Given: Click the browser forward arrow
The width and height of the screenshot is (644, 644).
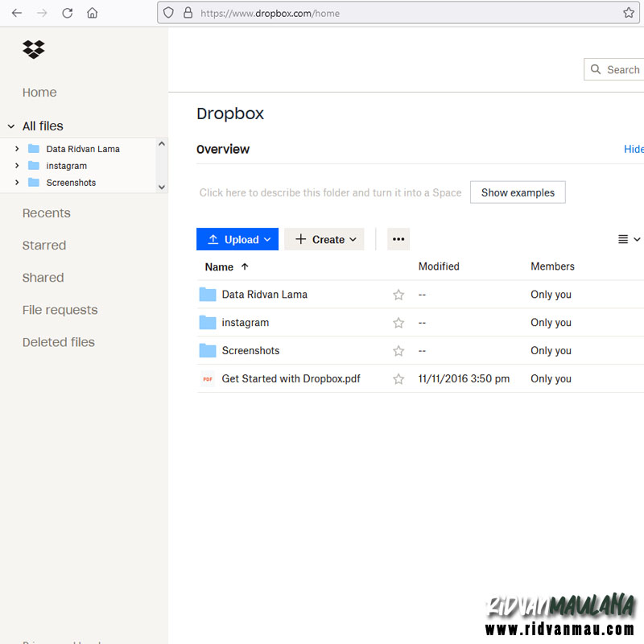Looking at the screenshot, I should point(42,13).
